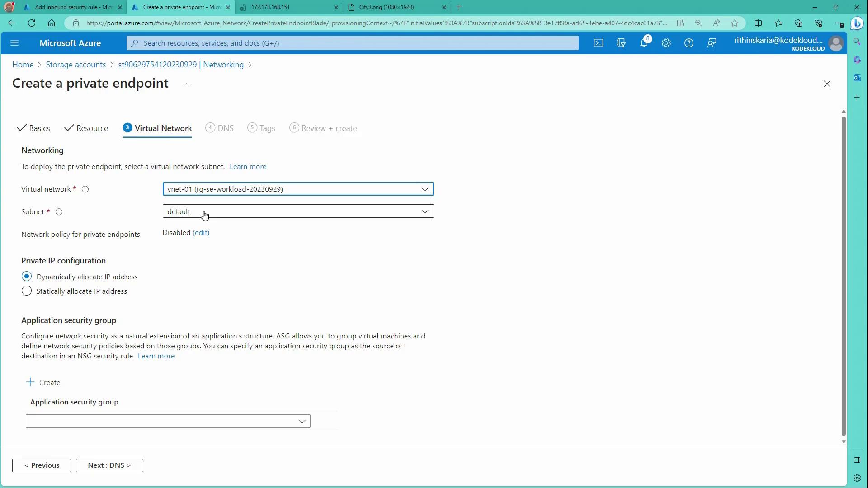This screenshot has height=488, width=868.
Task: Click the Azure search resources field
Action: pyautogui.click(x=353, y=43)
